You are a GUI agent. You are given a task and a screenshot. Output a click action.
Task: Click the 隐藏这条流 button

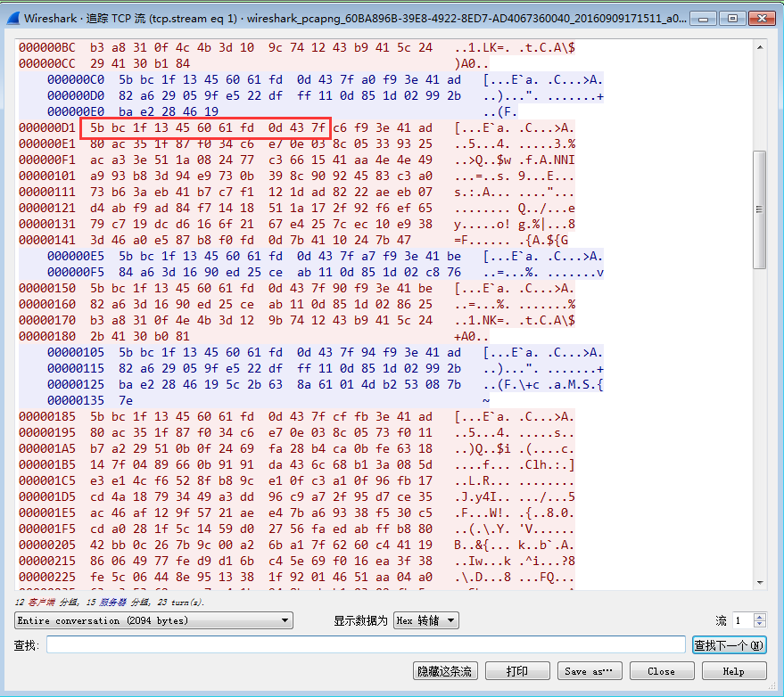(x=445, y=671)
